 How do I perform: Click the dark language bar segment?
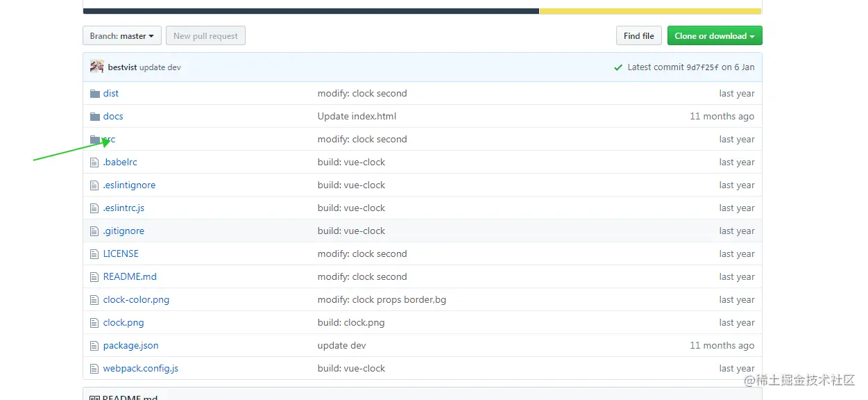tap(311, 11)
